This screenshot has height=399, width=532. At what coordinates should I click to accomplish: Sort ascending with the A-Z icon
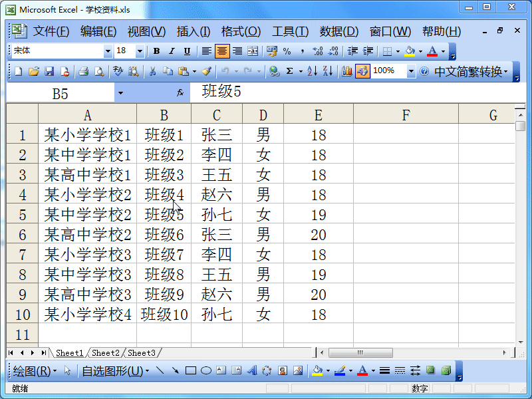(312, 72)
